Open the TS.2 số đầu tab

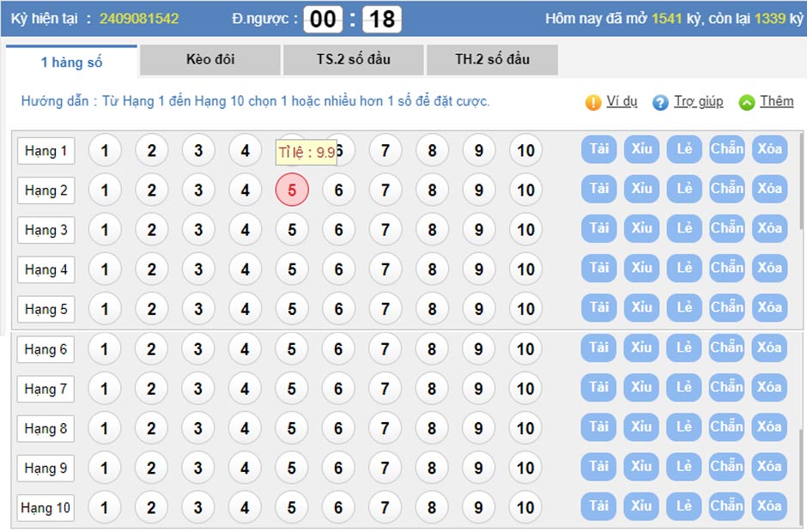pyautogui.click(x=354, y=60)
